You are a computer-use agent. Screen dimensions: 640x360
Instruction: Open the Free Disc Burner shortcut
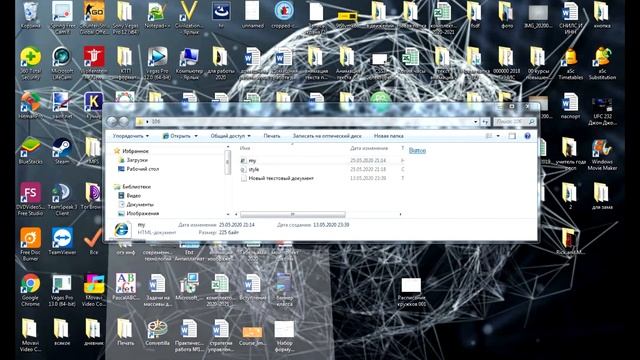click(x=31, y=244)
